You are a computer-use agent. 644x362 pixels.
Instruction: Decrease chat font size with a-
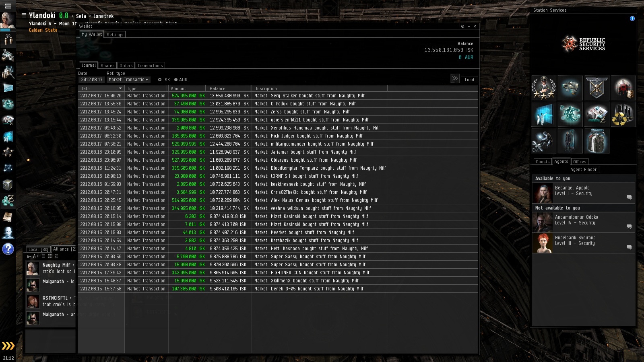(x=29, y=256)
